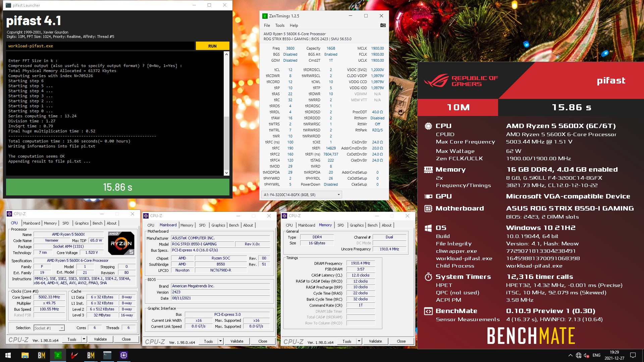The height and width of the screenshot is (362, 644).
Task: Click the network globe tray icon
Action: pos(579,355)
